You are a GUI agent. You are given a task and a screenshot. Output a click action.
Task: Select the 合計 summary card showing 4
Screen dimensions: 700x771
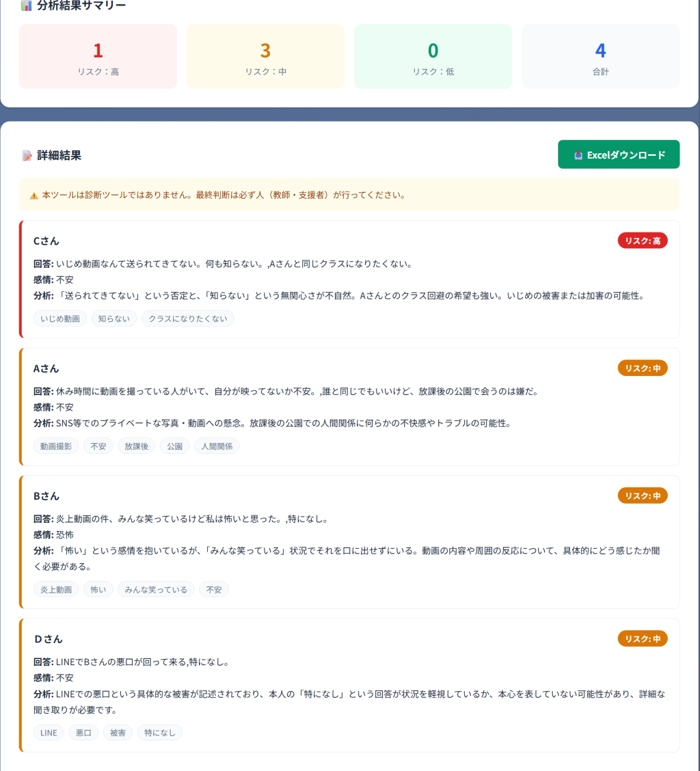(601, 56)
